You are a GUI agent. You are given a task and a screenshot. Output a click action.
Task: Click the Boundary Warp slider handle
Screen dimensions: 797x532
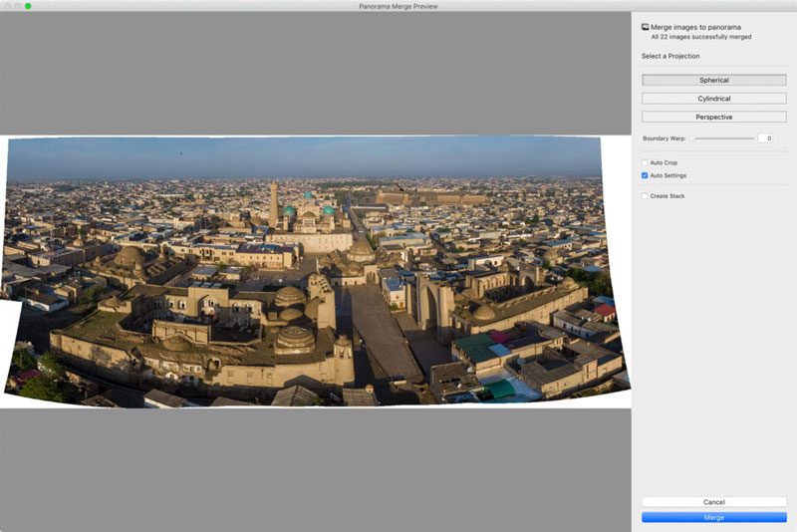[692, 138]
